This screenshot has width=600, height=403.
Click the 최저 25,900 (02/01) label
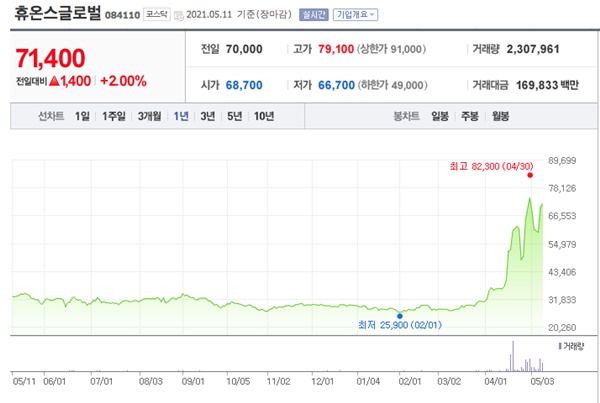400,325
